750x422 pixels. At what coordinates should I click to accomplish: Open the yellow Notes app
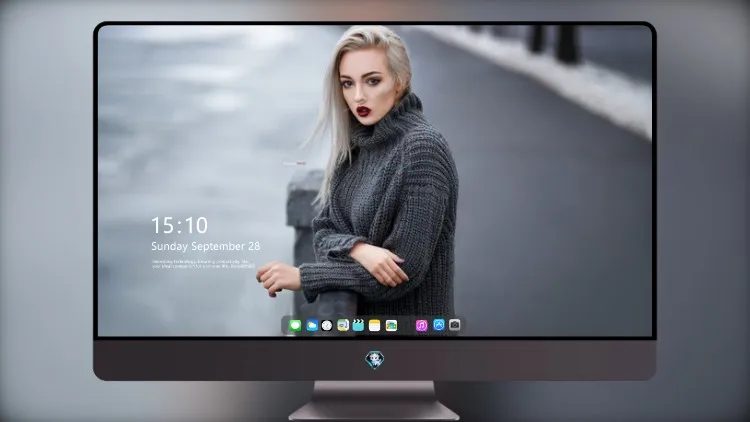[375, 325]
